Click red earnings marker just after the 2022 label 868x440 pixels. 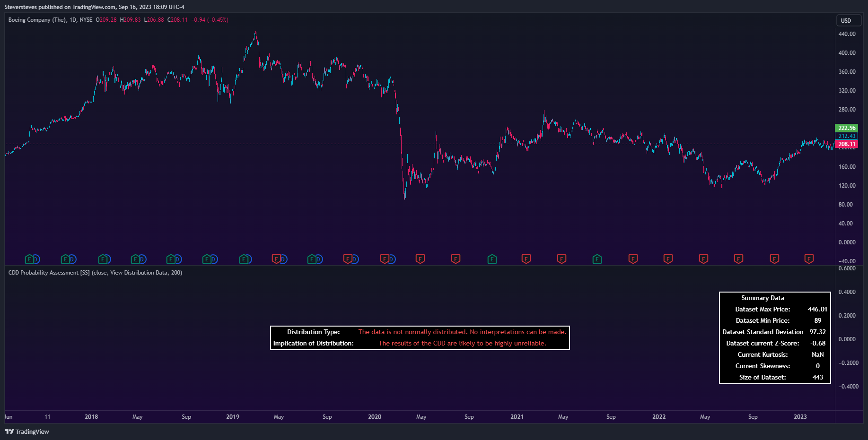click(x=668, y=259)
